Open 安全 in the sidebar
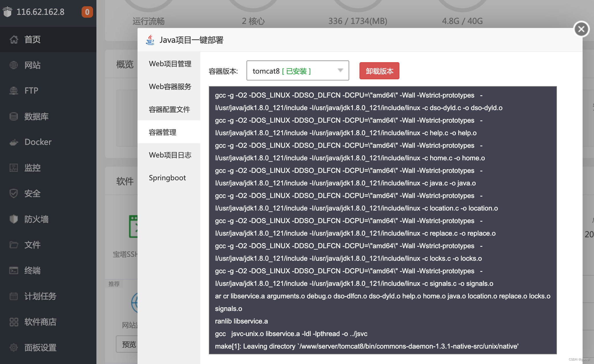Screen dimensions: 594x364 tap(48, 193)
